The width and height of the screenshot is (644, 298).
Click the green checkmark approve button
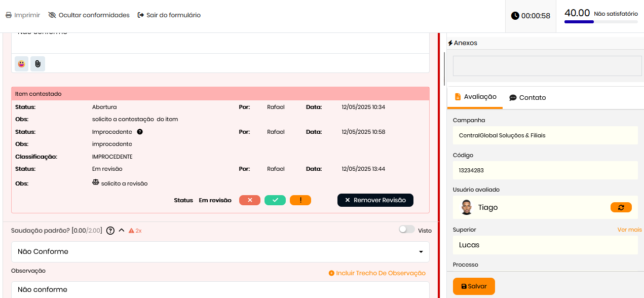pyautogui.click(x=275, y=200)
